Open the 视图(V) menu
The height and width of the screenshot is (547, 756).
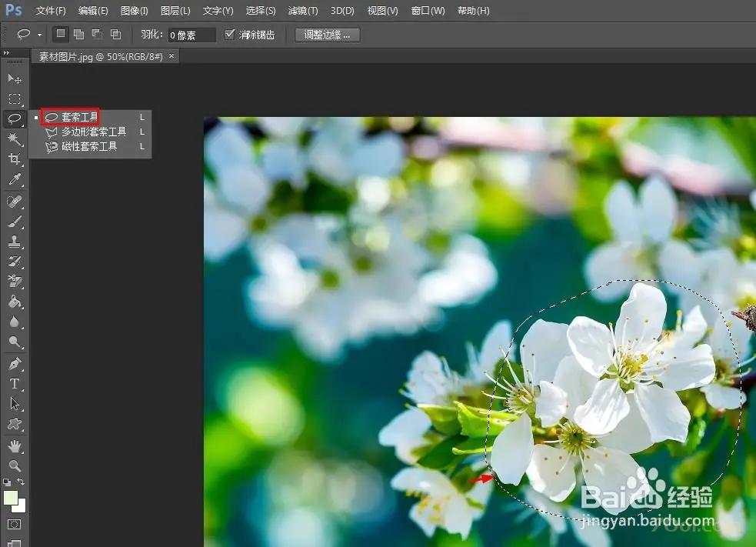[x=383, y=11]
